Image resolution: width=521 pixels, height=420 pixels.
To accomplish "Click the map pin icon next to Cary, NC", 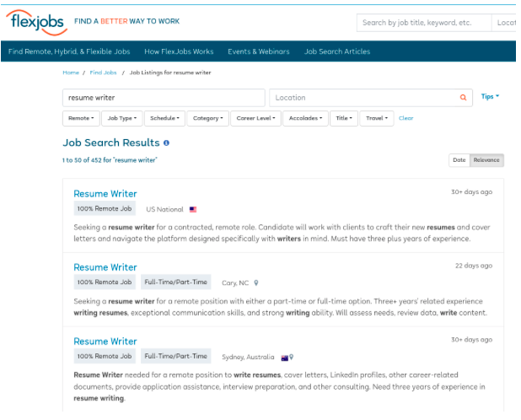I will click(255, 283).
